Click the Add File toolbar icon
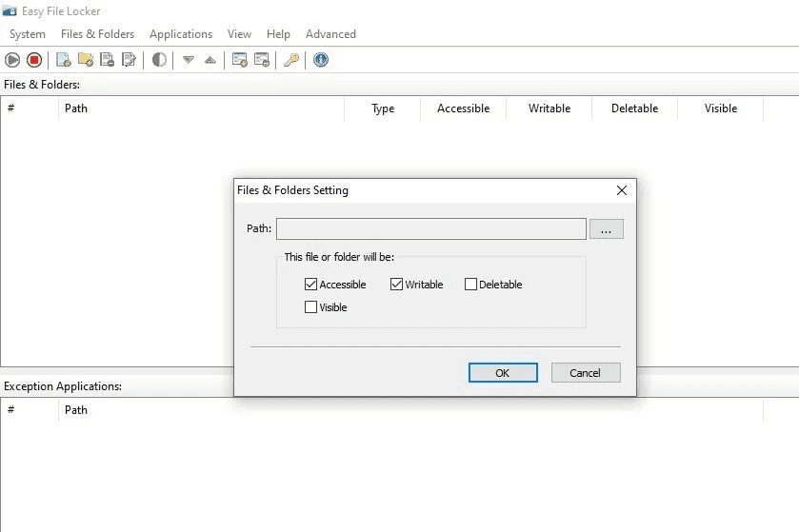The height and width of the screenshot is (532, 799). coord(64,60)
